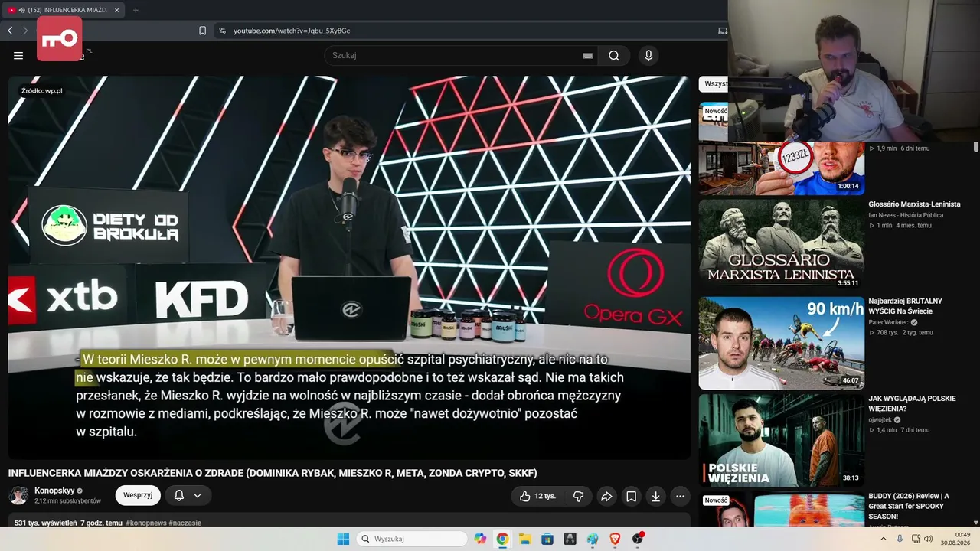This screenshot has width=980, height=551.
Task: Open the #naczasie hashtag
Action: (183, 523)
